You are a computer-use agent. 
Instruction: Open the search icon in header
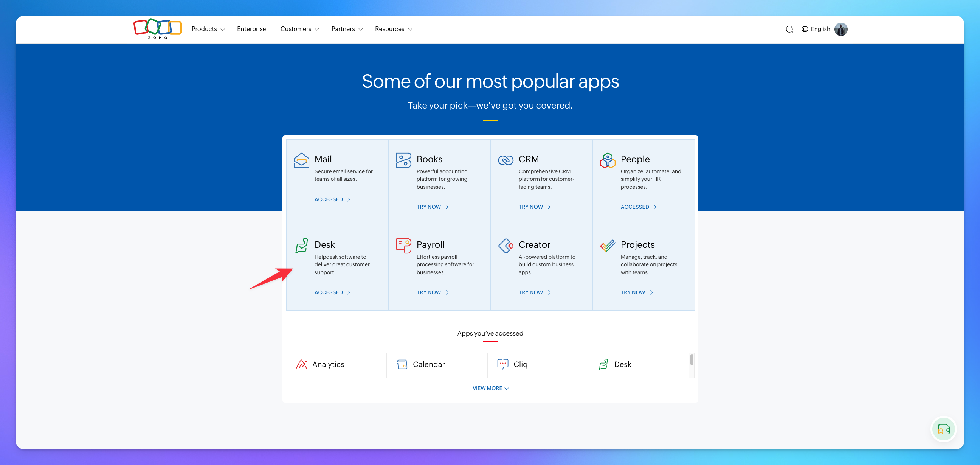(x=789, y=30)
